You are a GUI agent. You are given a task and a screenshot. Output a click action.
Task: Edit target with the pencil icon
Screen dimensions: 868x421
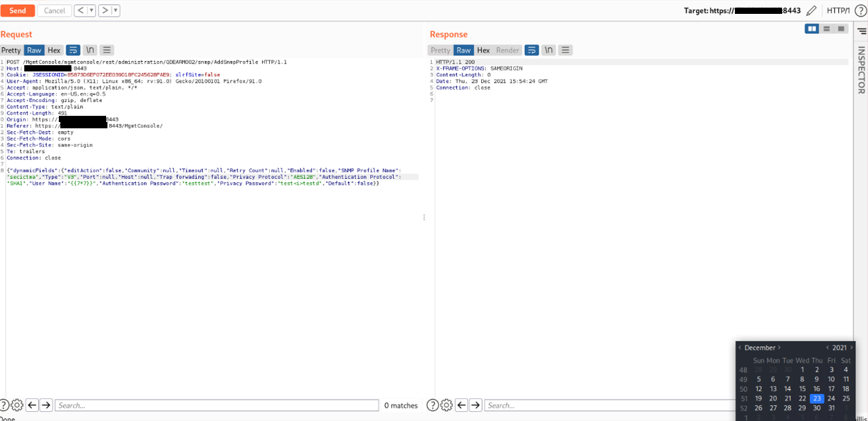coord(811,10)
